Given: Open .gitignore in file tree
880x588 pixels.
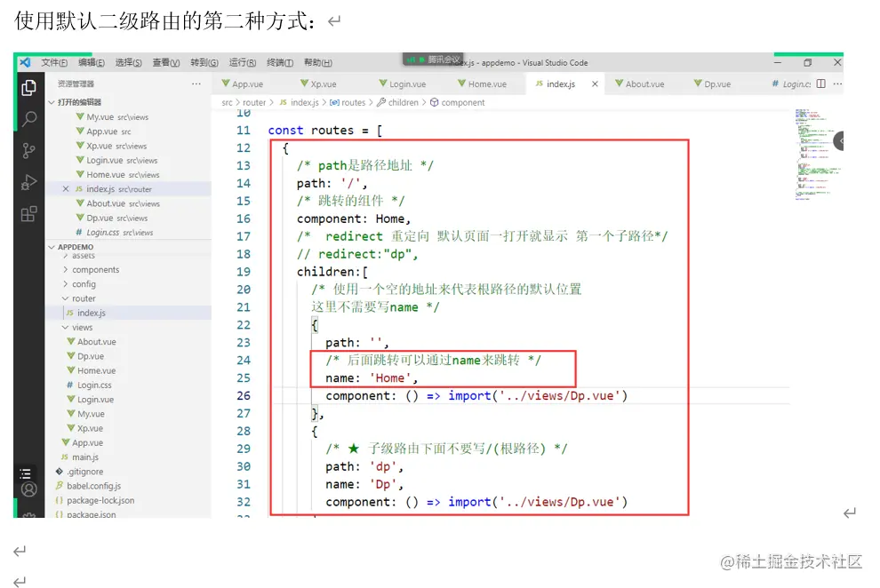Looking at the screenshot, I should tap(84, 472).
